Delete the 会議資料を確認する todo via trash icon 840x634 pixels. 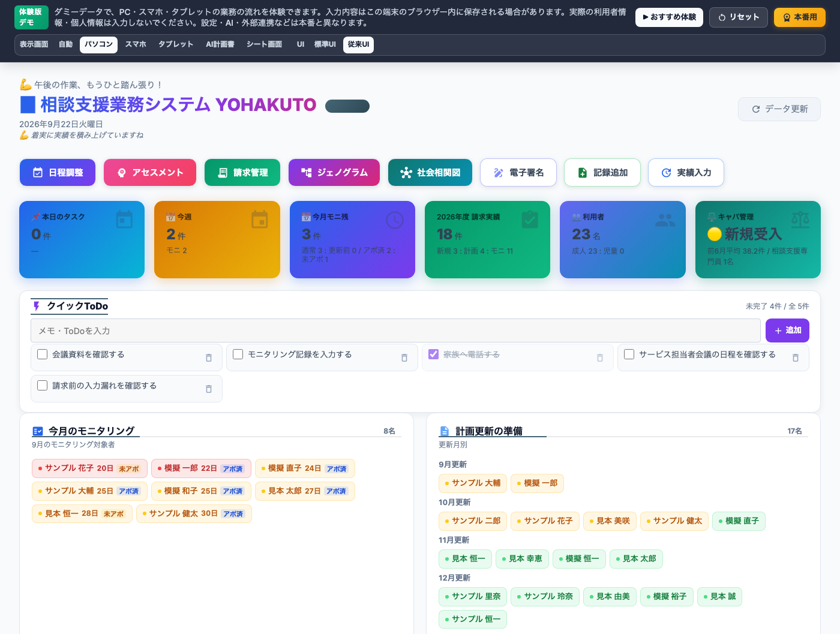209,357
